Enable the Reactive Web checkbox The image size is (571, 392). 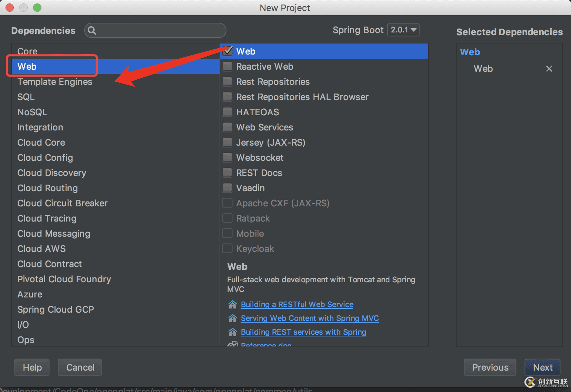pos(228,66)
